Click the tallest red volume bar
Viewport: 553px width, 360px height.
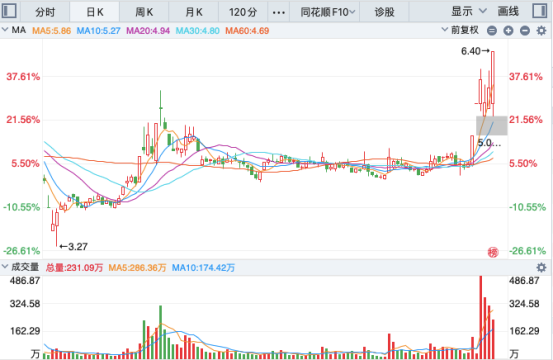coord(480,317)
